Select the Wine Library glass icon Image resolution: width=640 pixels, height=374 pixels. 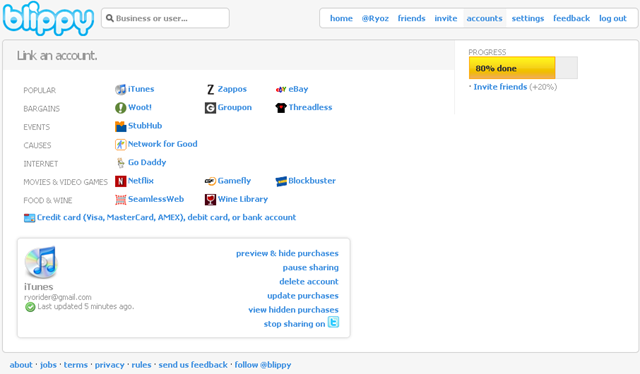(x=210, y=200)
